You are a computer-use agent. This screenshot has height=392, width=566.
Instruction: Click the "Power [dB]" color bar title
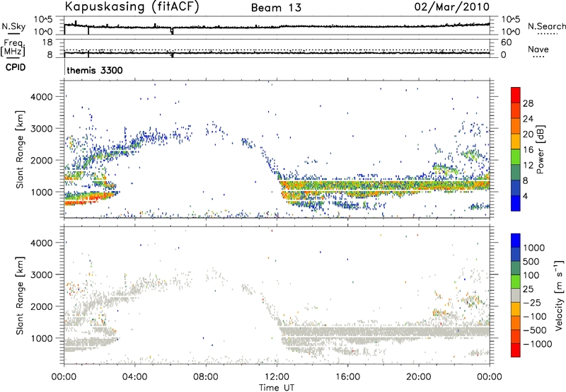[540, 149]
